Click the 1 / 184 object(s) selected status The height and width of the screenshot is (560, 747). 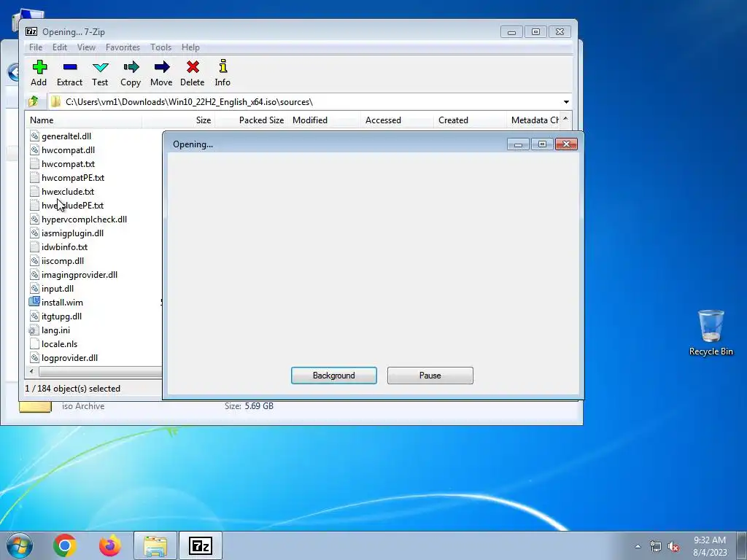point(72,389)
